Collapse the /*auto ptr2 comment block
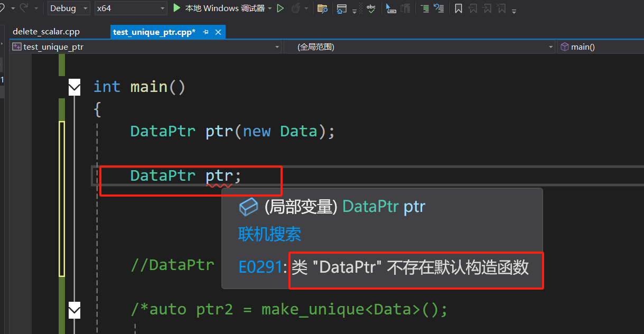 pyautogui.click(x=74, y=310)
